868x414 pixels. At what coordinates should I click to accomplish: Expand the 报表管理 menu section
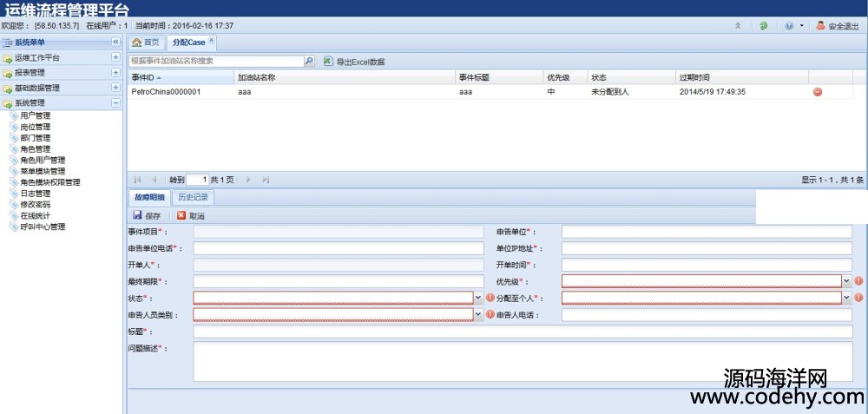click(115, 73)
